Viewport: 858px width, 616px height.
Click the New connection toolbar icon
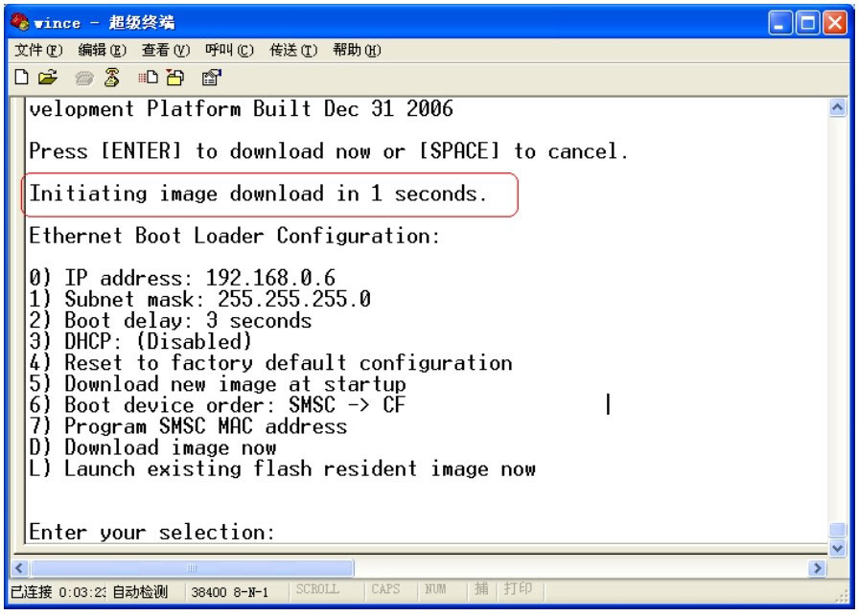click(21, 78)
